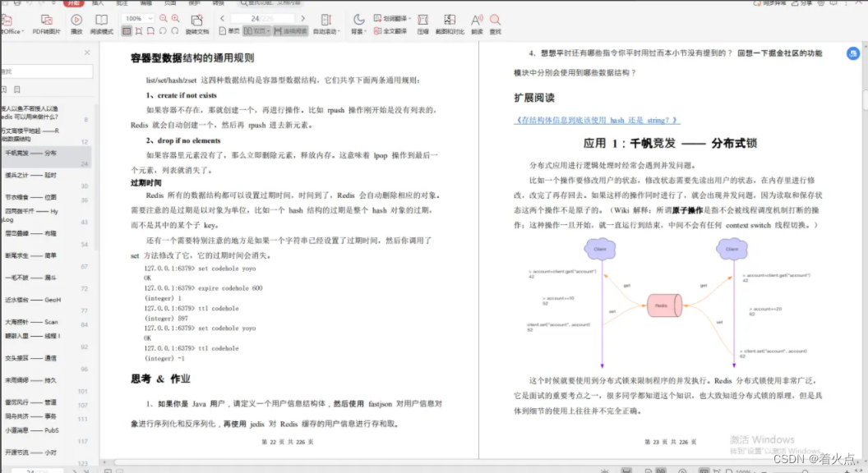Select the fit page view icon

(x=138, y=31)
